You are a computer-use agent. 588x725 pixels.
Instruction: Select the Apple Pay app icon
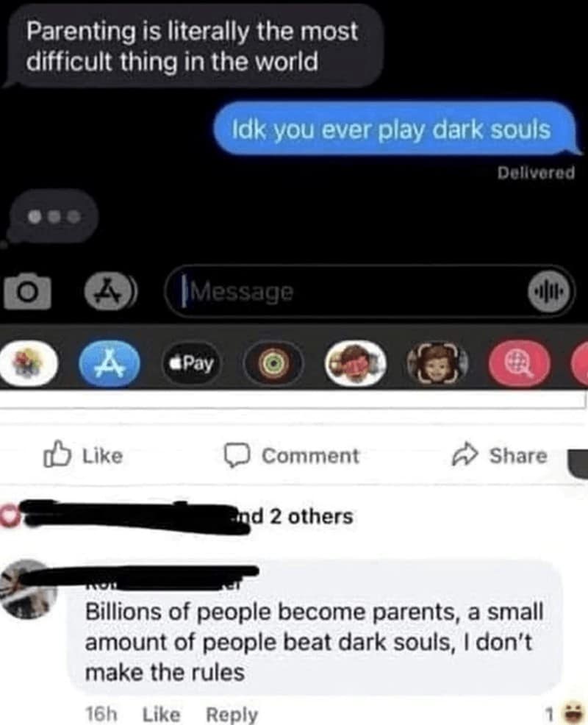click(x=191, y=363)
